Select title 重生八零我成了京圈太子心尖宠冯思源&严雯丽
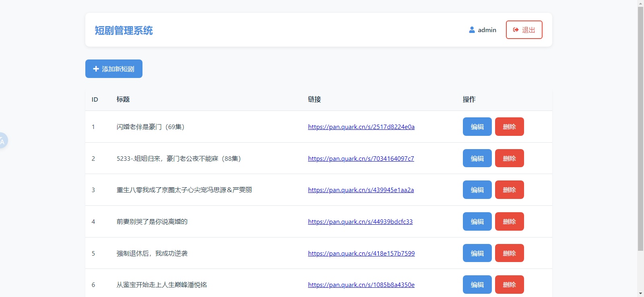Viewport: 644px width, 297px height. [x=184, y=190]
